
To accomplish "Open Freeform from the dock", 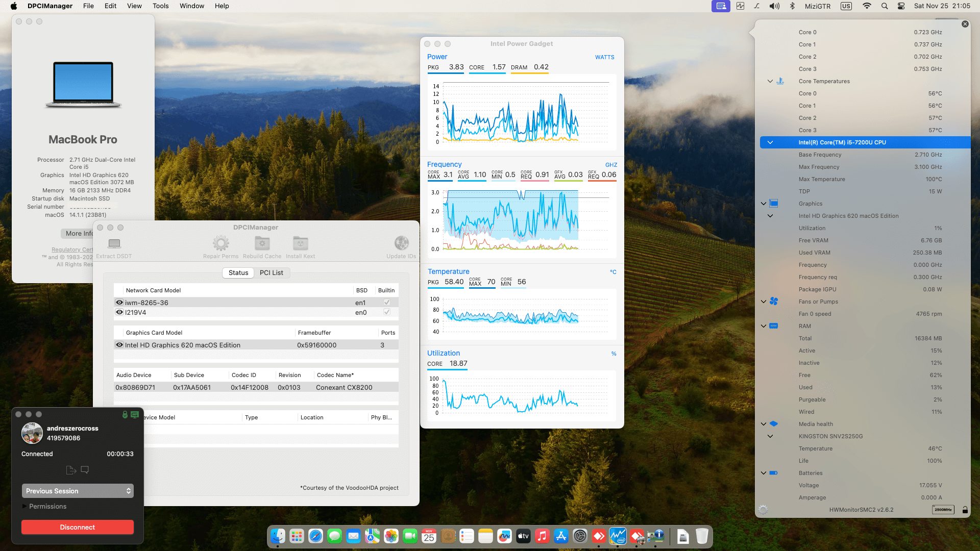I will click(504, 536).
